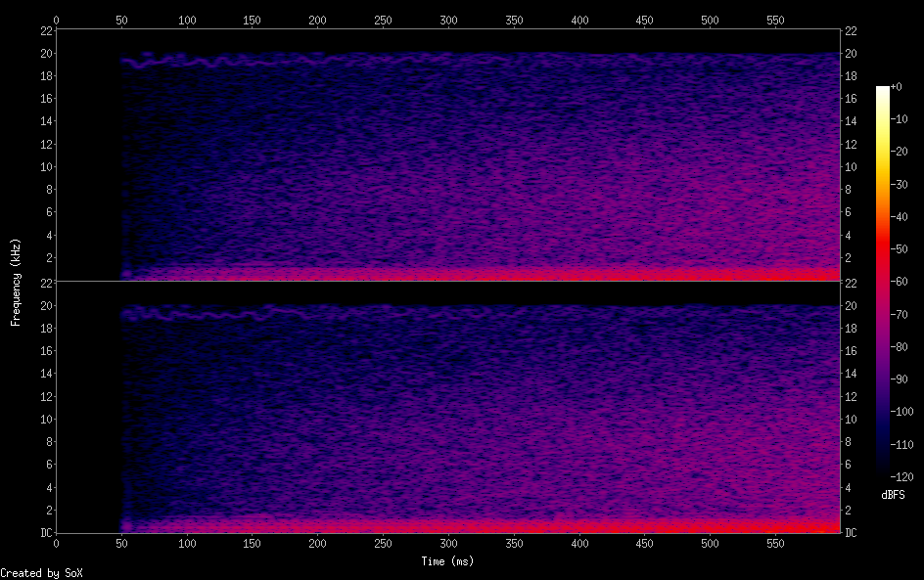The height and width of the screenshot is (580, 924).
Task: Select the "-50" color scale label
Action: tap(900, 249)
